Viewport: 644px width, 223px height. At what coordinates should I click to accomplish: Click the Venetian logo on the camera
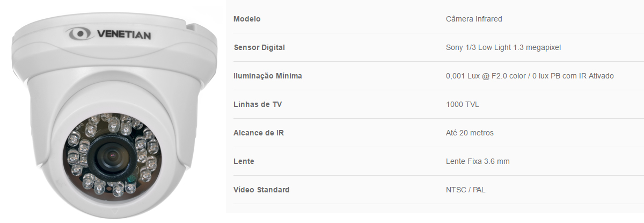click(x=109, y=35)
